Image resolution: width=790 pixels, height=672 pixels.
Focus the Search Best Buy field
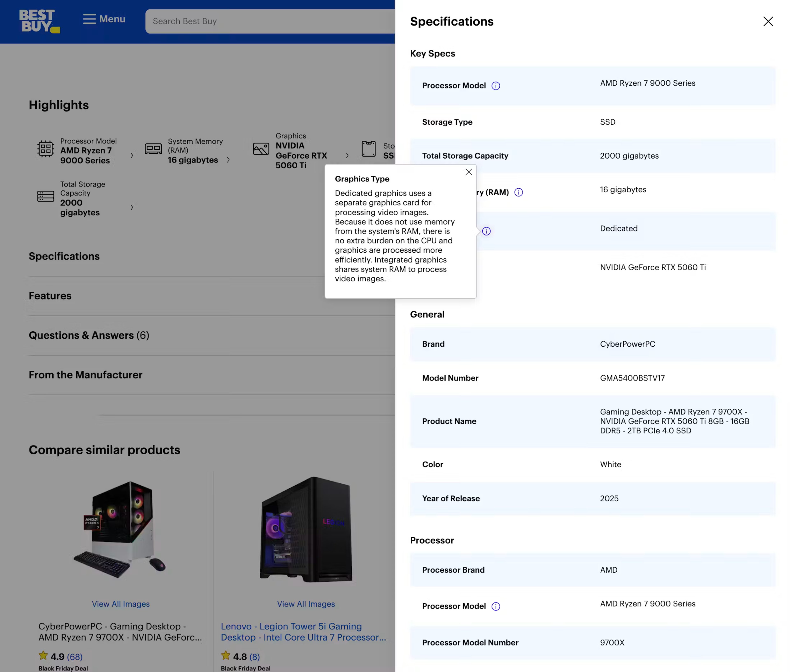[270, 21]
